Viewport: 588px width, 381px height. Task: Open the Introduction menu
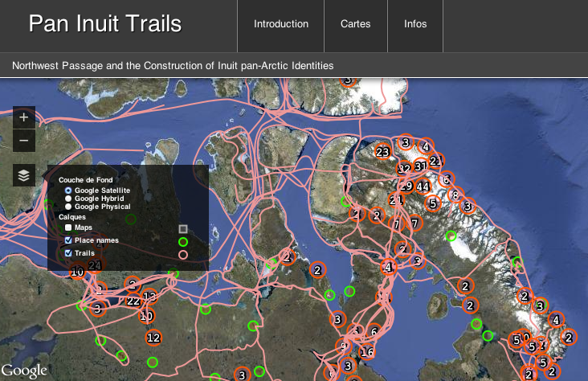coord(280,24)
